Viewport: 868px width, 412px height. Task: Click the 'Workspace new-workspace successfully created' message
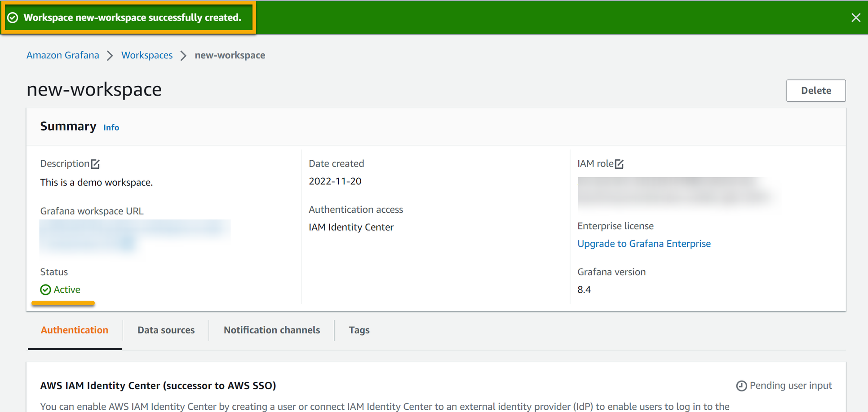132,18
